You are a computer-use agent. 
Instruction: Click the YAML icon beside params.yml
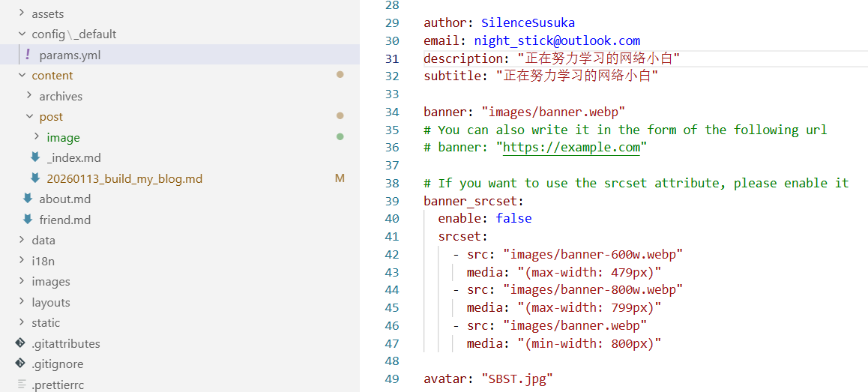(x=28, y=55)
